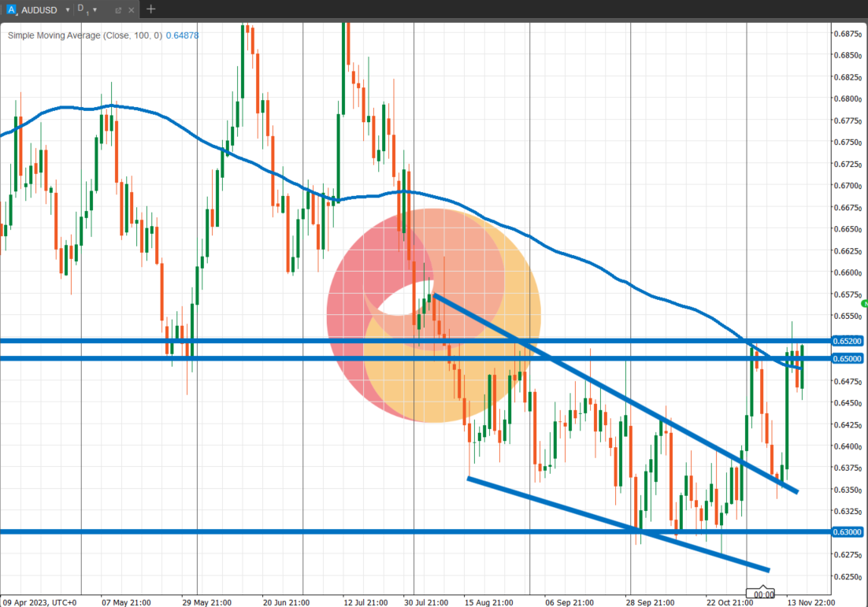Click the '13 Nov 22:00' date label
Image resolution: width=868 pixels, height=607 pixels.
click(x=811, y=602)
